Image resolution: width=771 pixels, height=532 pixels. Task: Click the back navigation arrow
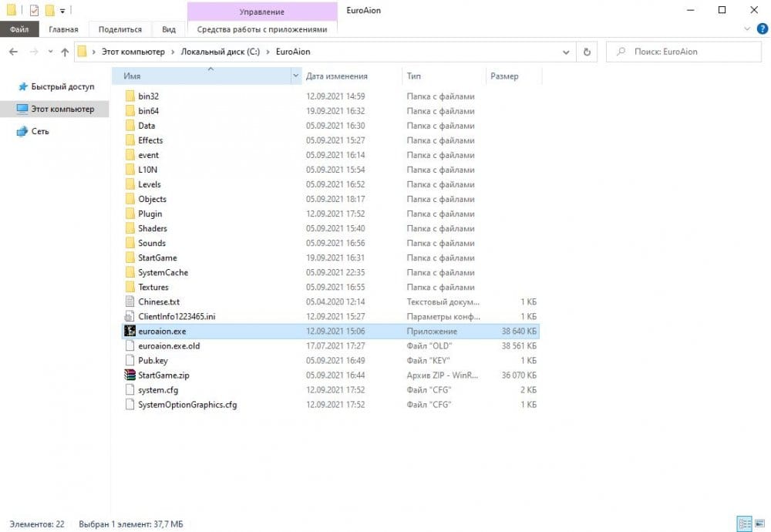coord(13,52)
